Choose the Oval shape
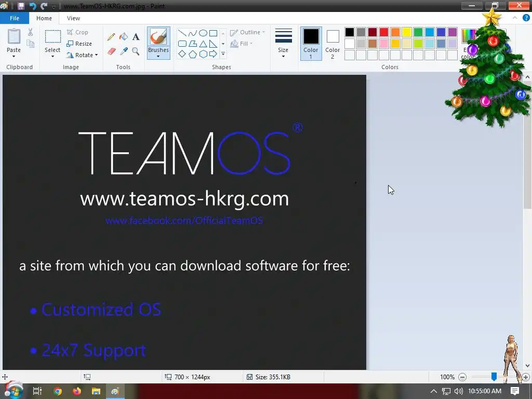 203,33
